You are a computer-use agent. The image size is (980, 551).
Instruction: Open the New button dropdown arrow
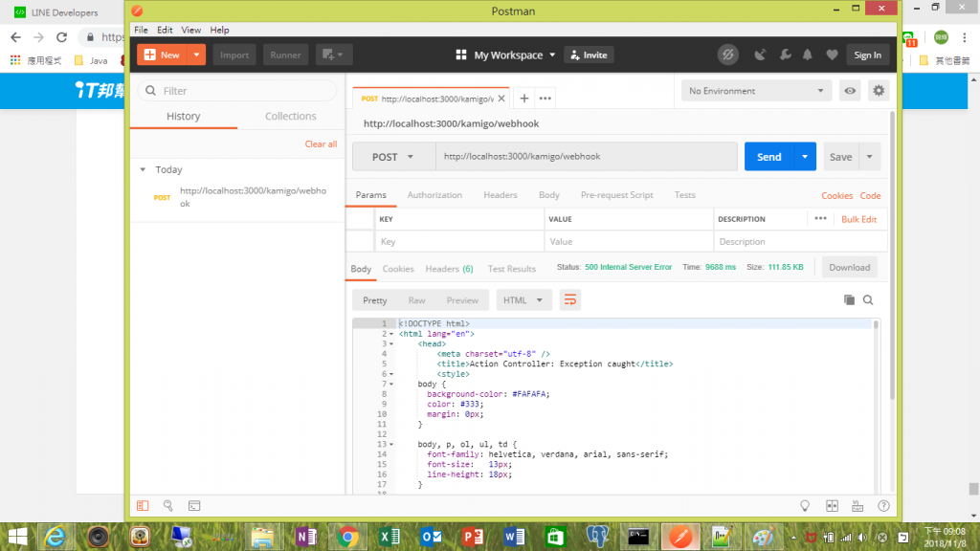196,55
